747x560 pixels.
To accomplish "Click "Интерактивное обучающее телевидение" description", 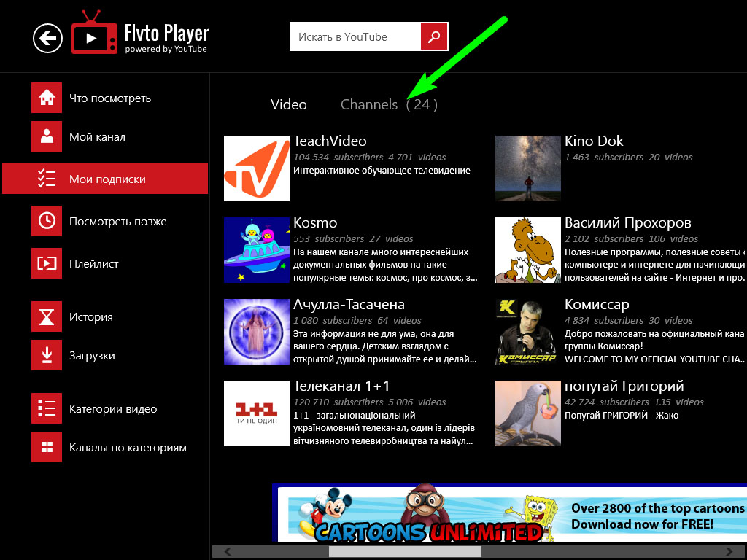I will 382,171.
